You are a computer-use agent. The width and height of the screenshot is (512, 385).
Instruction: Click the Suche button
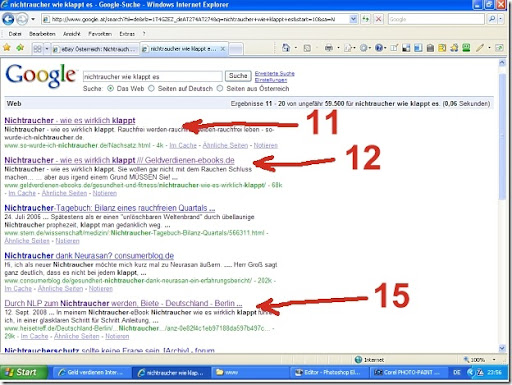pos(238,76)
